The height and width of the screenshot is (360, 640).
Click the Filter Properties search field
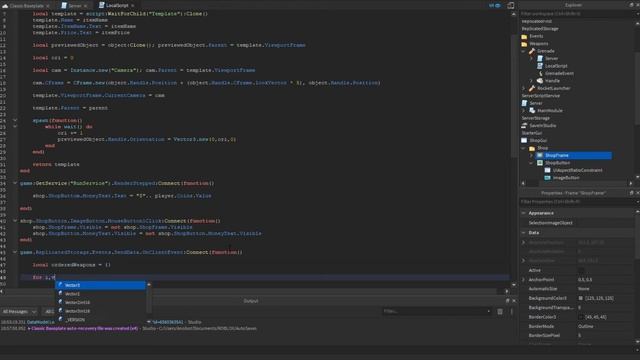point(577,202)
